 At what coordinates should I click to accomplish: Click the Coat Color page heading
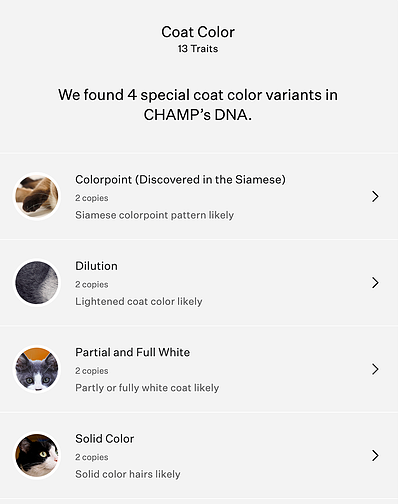pyautogui.click(x=198, y=32)
